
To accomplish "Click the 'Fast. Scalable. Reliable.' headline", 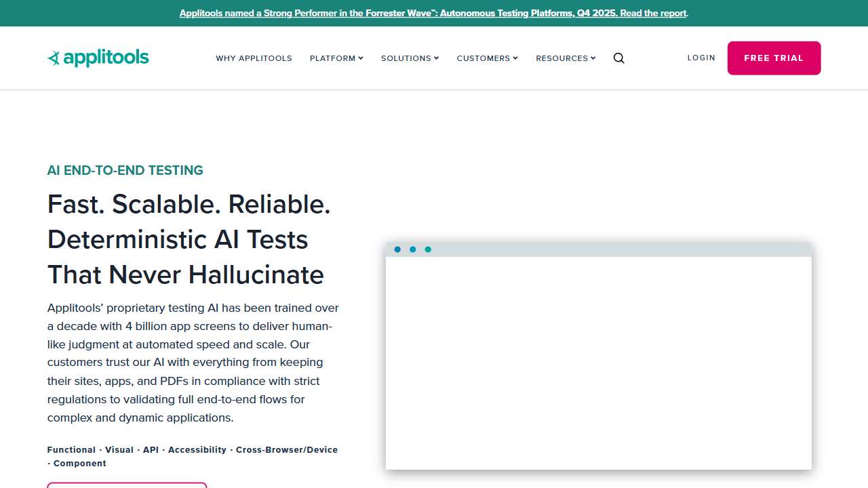I will pyautogui.click(x=189, y=205).
